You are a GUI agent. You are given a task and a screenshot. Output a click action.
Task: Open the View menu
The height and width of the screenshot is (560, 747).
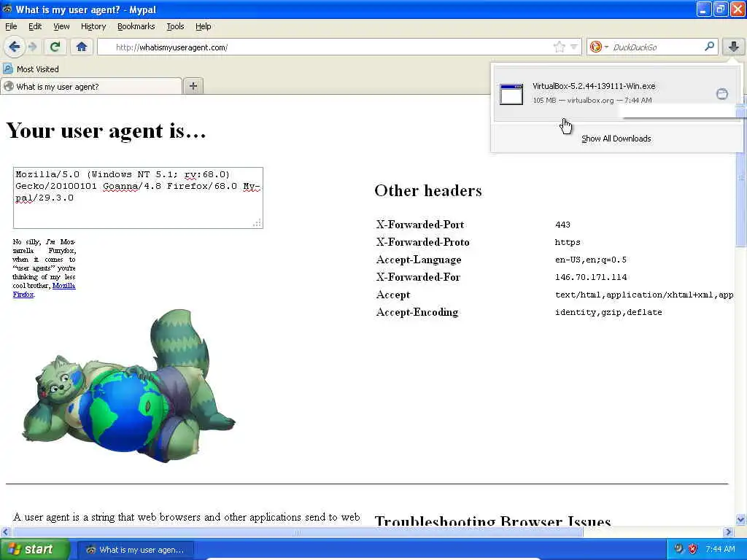coord(61,26)
